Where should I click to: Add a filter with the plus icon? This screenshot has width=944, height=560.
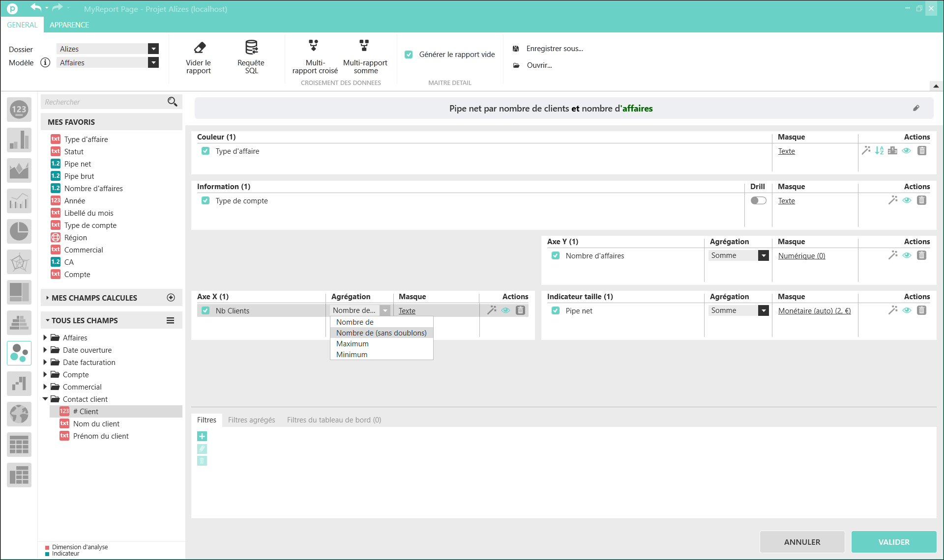pos(202,436)
